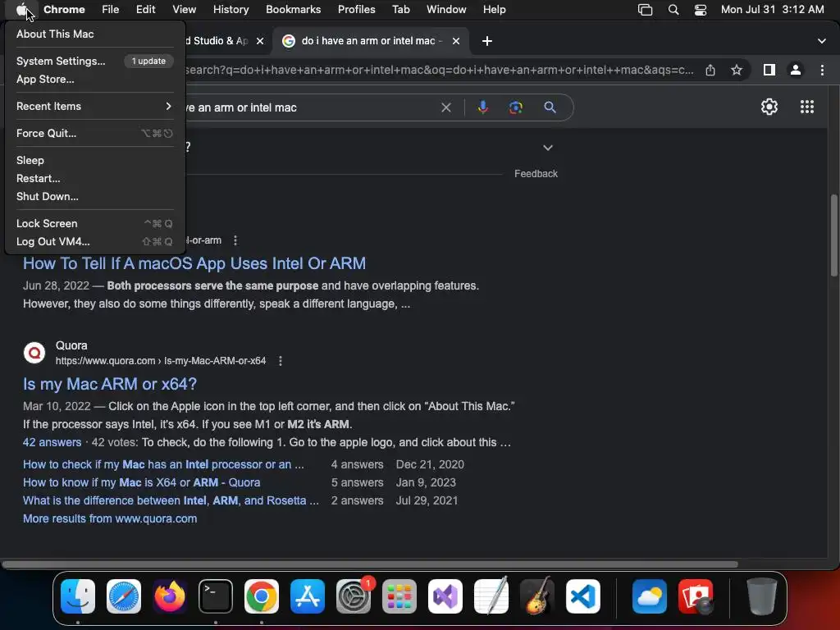
Task: Open Photo Booth from the Dock
Action: click(x=696, y=596)
